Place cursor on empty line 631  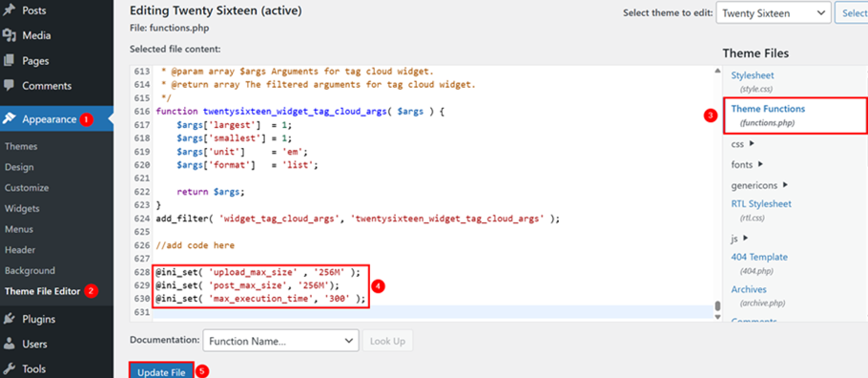tap(432, 312)
